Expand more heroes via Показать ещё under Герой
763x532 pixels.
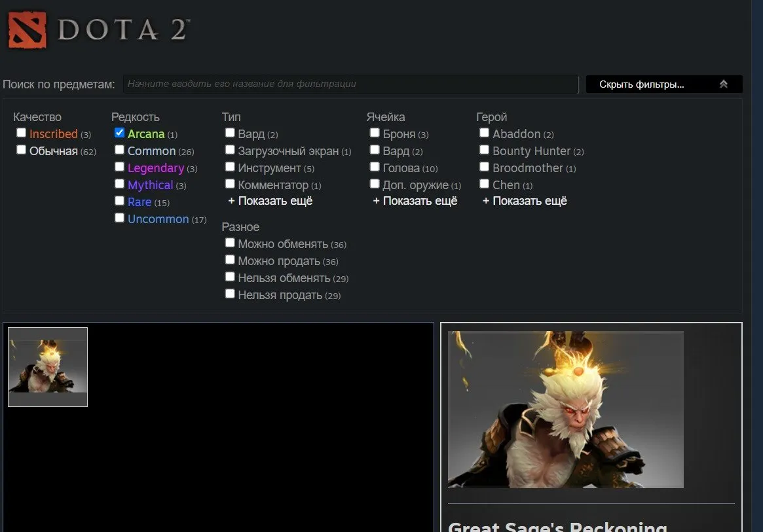(x=525, y=201)
